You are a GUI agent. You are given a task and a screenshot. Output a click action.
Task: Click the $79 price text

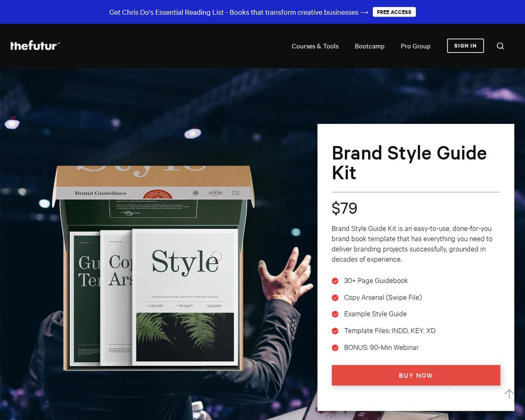coord(344,208)
